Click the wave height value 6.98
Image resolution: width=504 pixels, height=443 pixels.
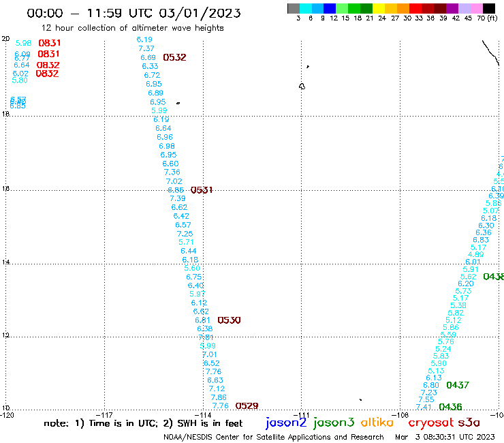pos(167,147)
